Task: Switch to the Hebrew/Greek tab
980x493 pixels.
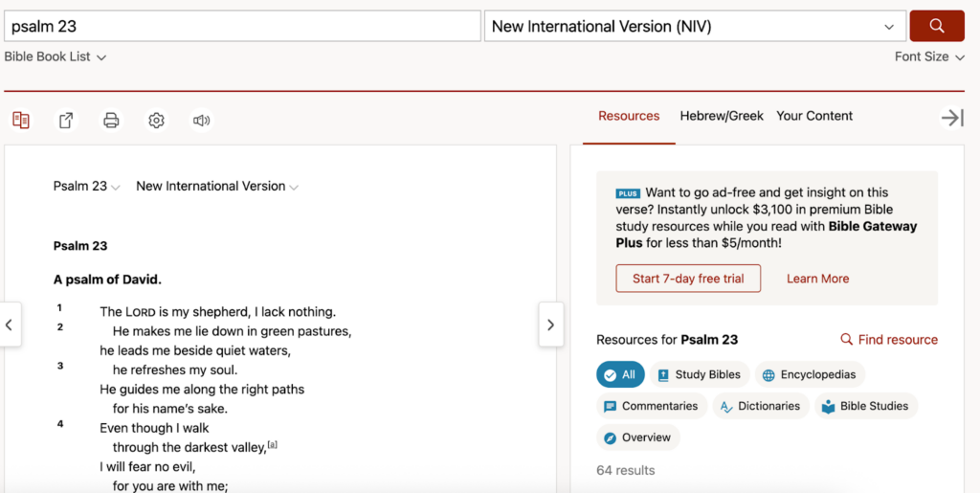Action: coord(722,116)
